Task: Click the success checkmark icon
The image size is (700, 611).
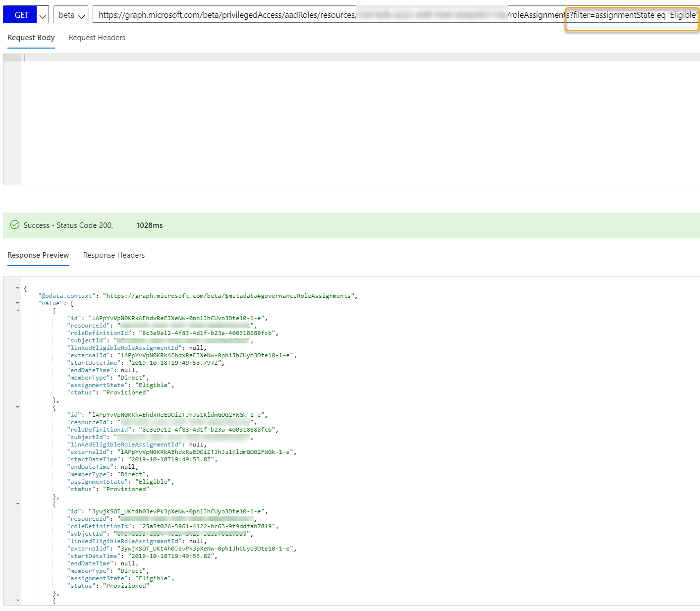Action: (14, 225)
